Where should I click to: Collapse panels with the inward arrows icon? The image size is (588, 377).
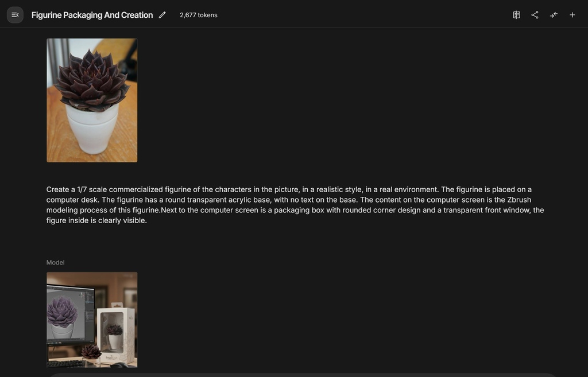pyautogui.click(x=554, y=15)
